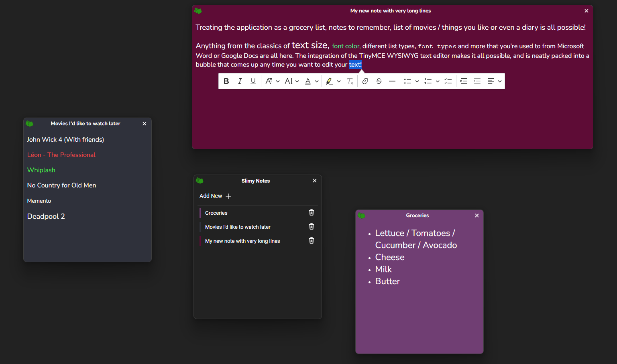Open the numbered list style dropdown

coord(438,81)
